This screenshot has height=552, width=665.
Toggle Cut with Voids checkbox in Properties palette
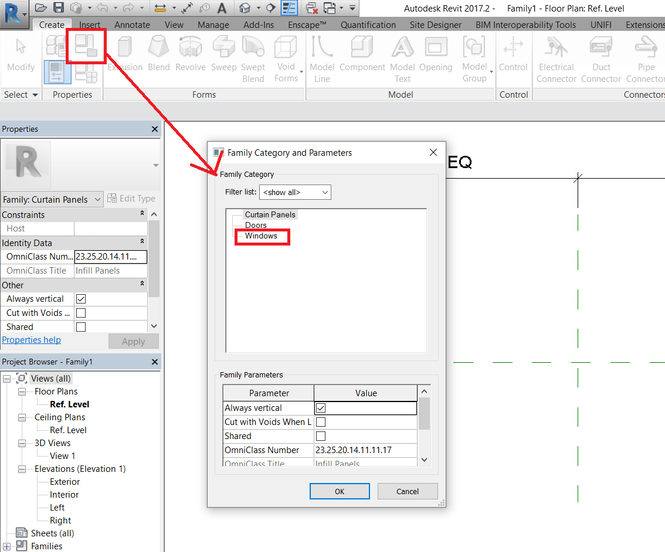[81, 313]
